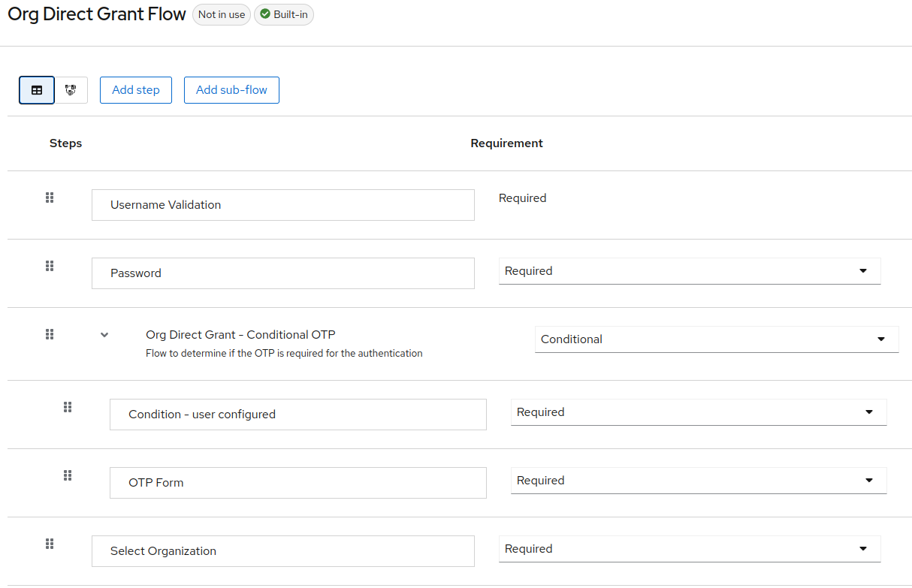The width and height of the screenshot is (912, 588).
Task: Click the check icon inside the Built-in badge
Action: [264, 14]
